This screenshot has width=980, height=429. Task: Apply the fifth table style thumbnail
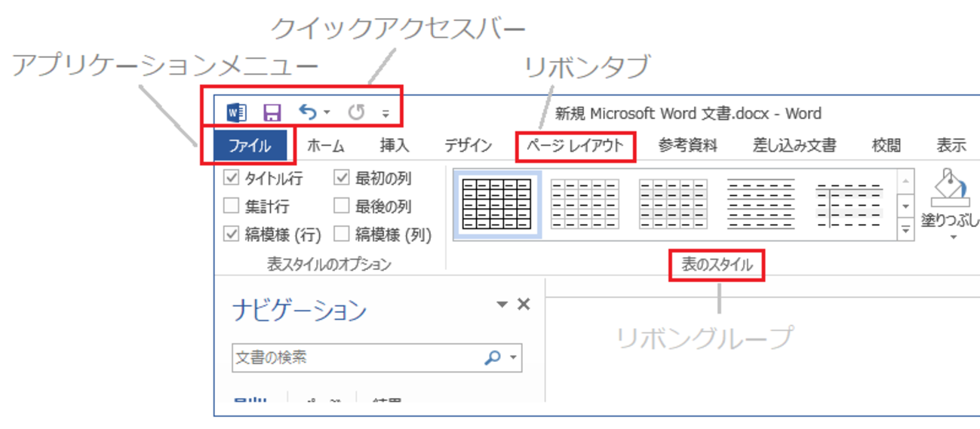[x=849, y=204]
